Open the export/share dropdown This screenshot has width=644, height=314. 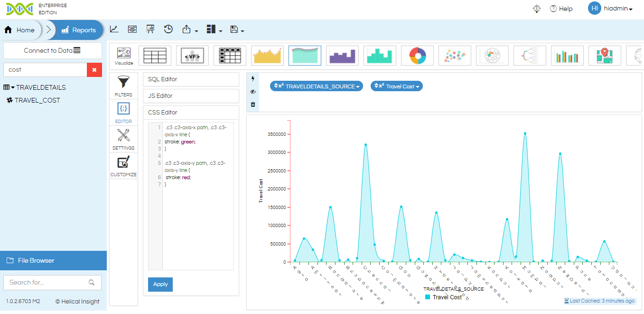tap(190, 29)
